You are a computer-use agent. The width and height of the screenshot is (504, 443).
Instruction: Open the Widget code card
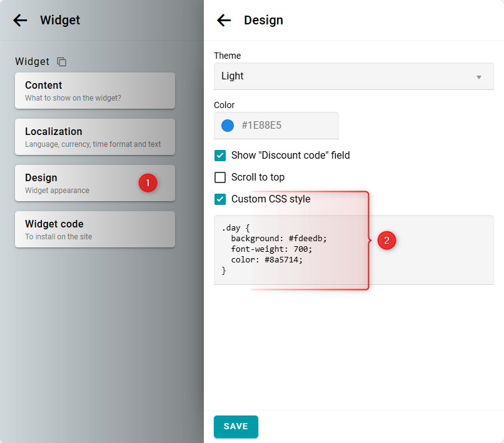click(94, 229)
